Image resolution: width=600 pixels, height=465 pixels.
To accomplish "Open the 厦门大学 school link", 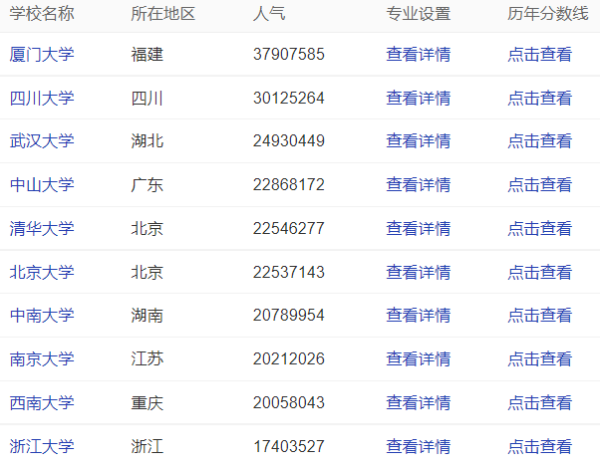I will 42,54.
